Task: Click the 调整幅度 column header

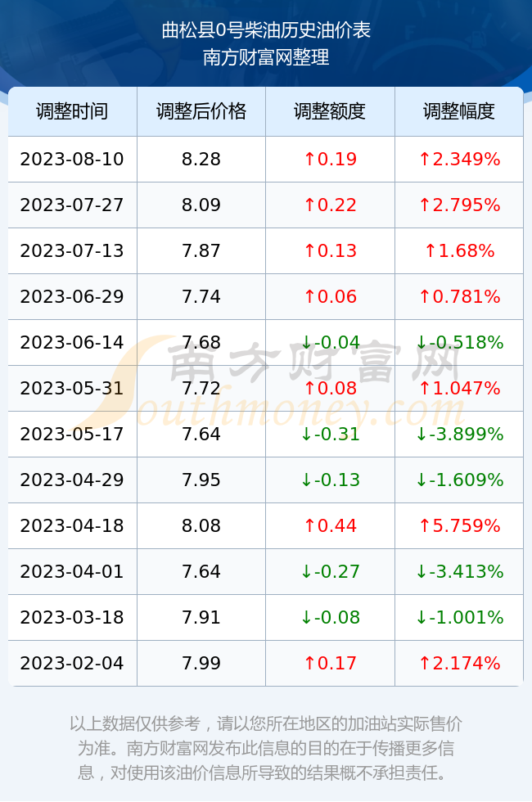Action: [459, 111]
